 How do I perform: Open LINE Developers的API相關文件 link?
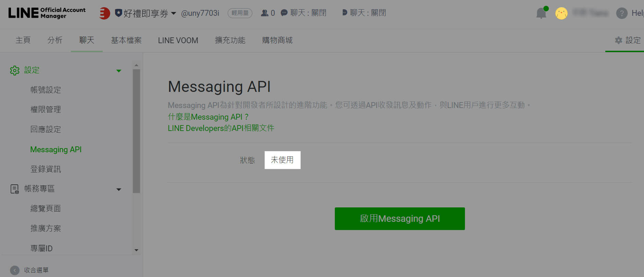[x=221, y=128]
